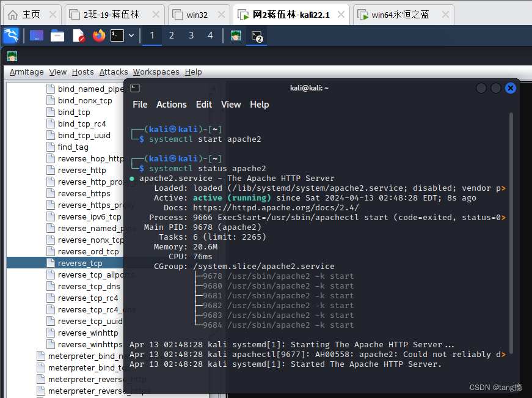Select reverse_tcp_dns payload

(89, 286)
